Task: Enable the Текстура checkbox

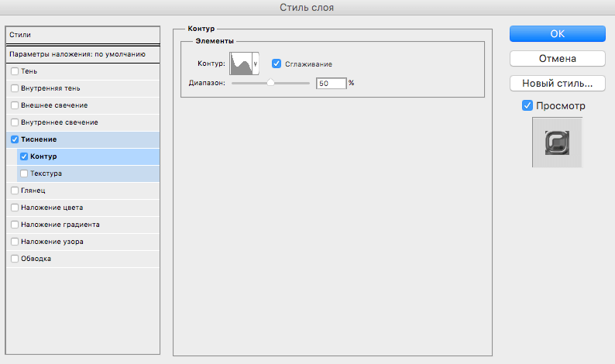Action: coord(24,173)
